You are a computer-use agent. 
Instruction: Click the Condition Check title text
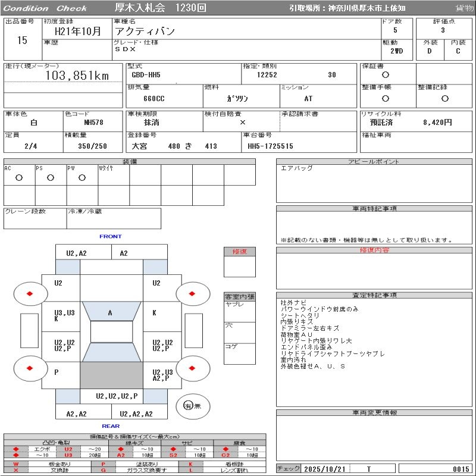[45, 8]
